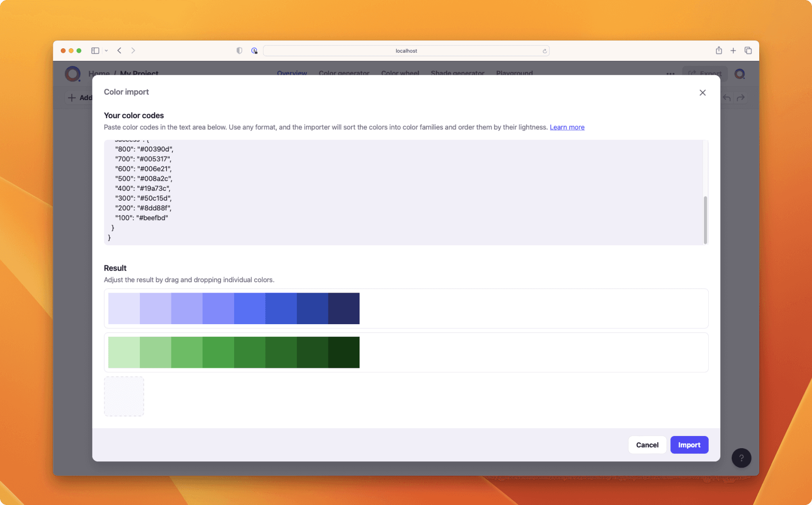Open a new browser tab with plus icon

click(x=733, y=50)
